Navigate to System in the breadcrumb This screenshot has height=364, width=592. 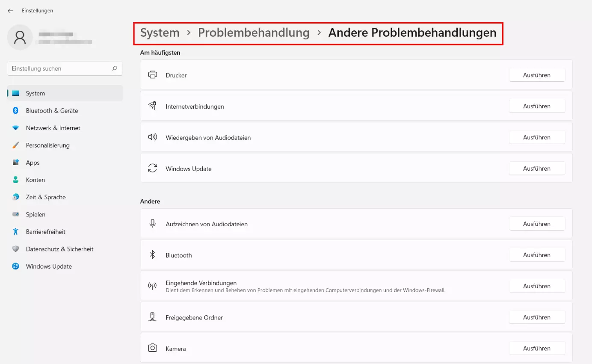(x=160, y=33)
